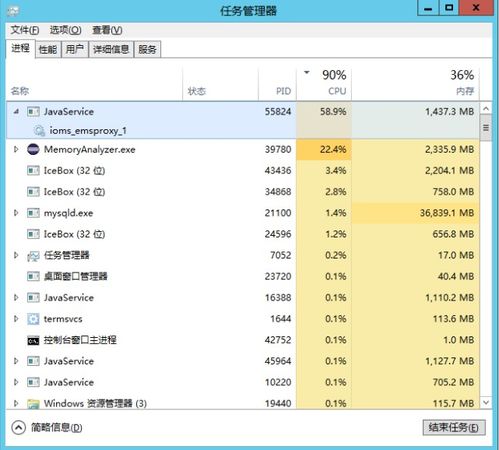The width and height of the screenshot is (499, 450).
Task: Close the 任务管理器 window
Action: click(x=476, y=8)
